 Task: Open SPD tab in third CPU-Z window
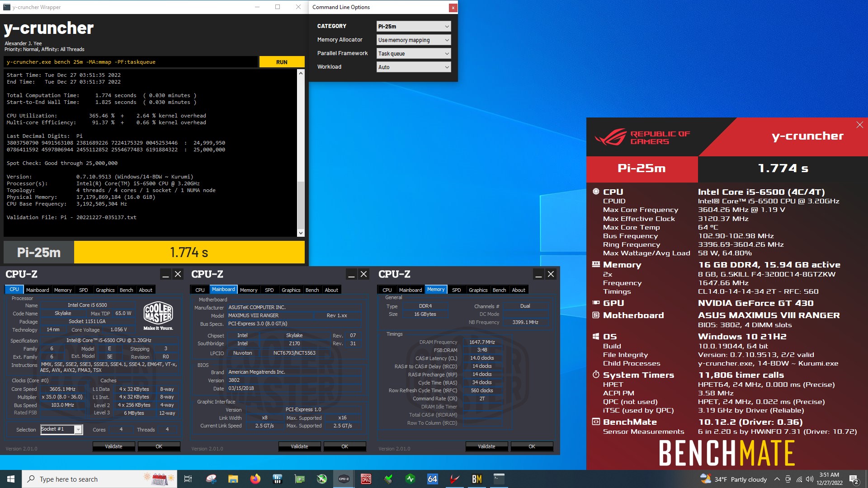[x=457, y=290]
